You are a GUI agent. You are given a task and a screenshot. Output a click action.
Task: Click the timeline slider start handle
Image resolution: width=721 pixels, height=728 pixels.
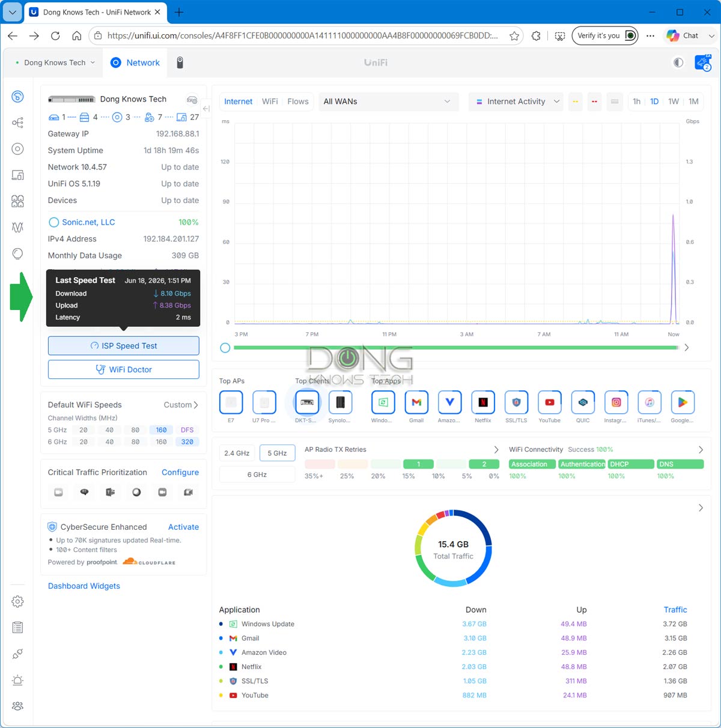(225, 348)
